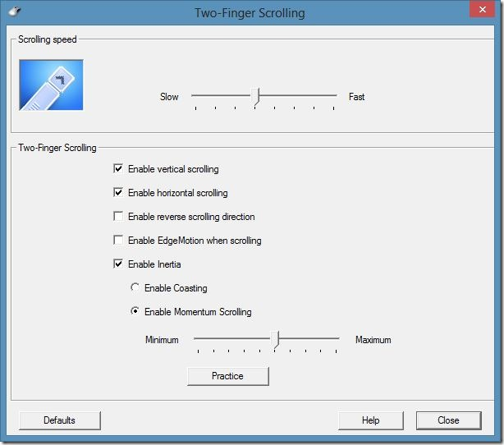
Task: Select the Enable Coasting radio button
Action: tap(135, 288)
